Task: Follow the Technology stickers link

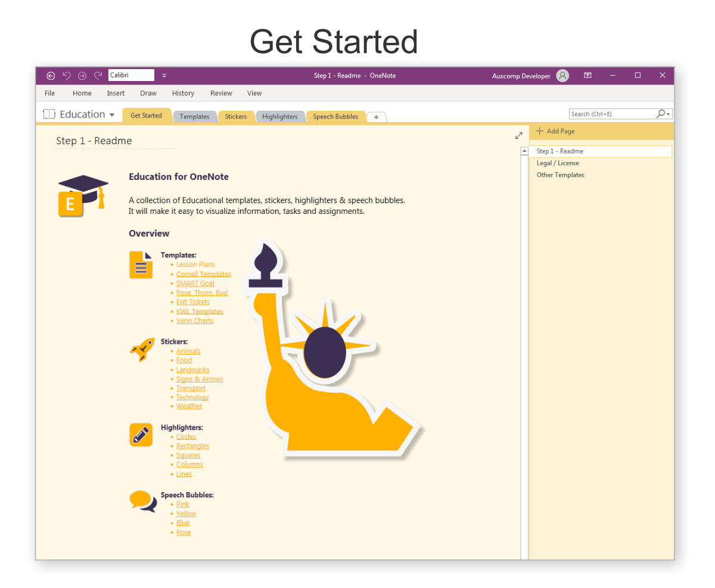Action: click(x=192, y=397)
